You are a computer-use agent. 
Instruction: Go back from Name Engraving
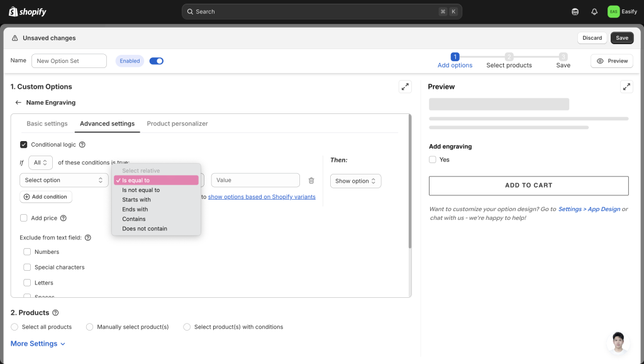point(18,103)
